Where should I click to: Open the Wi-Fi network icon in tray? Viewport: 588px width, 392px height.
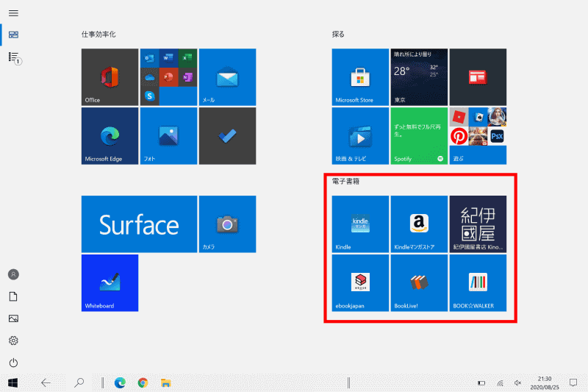pos(500,383)
